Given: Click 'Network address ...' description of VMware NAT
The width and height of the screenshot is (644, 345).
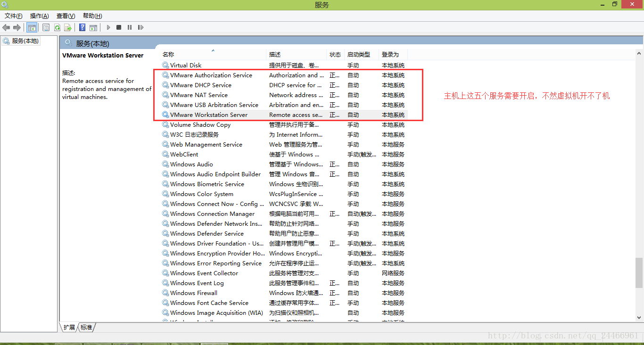Looking at the screenshot, I should coord(297,95).
